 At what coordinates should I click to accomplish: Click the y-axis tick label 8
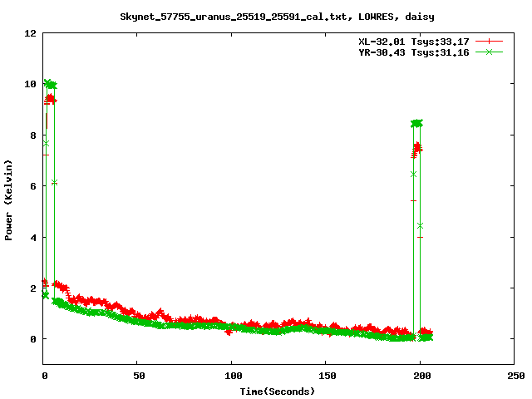pos(33,135)
